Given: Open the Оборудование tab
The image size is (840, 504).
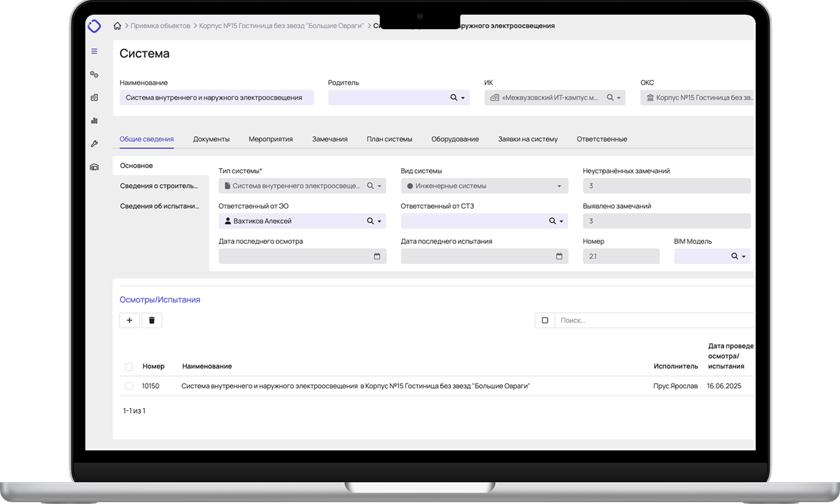Looking at the screenshot, I should click(x=454, y=139).
